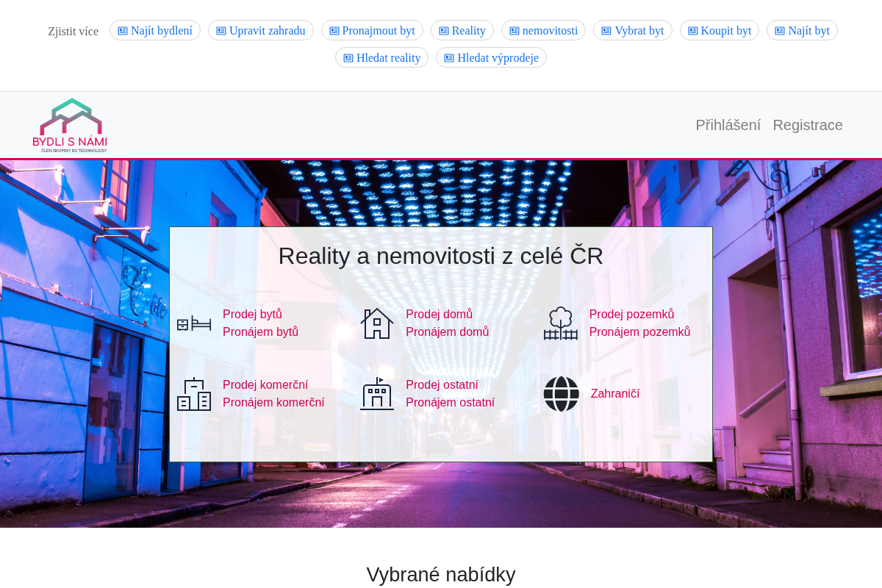
Task: Click the globe icon for abroad listings
Action: [x=562, y=394]
